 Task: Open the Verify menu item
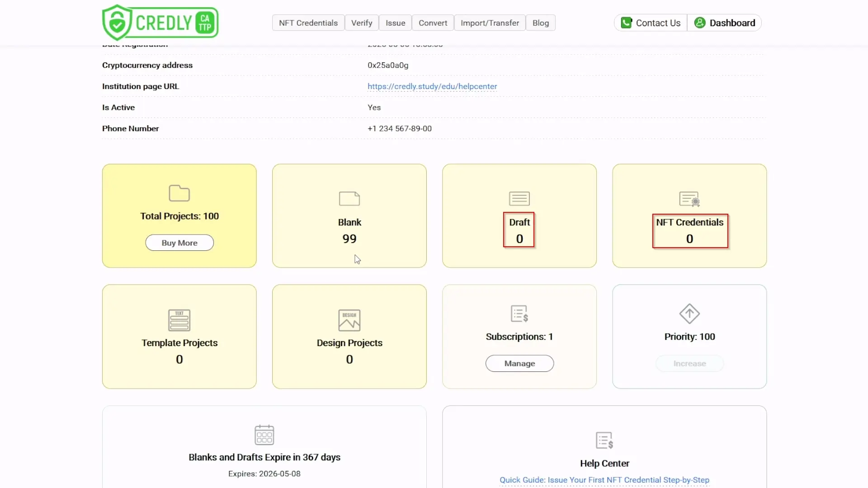click(362, 23)
